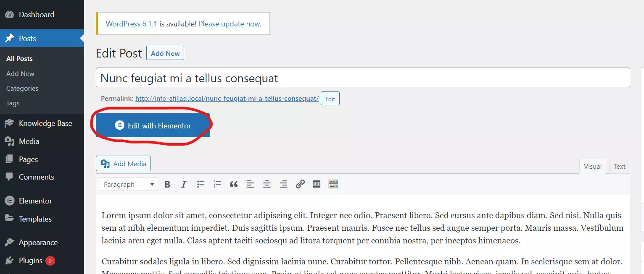Open the Comments menu label
The image size is (644, 274).
coord(37,177)
